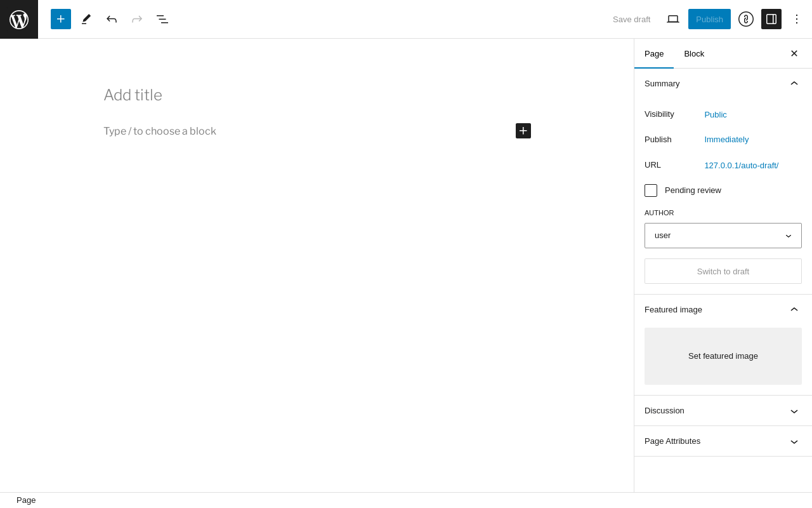812x508 pixels.
Task: Change publish date from Immediately
Action: click(726, 140)
